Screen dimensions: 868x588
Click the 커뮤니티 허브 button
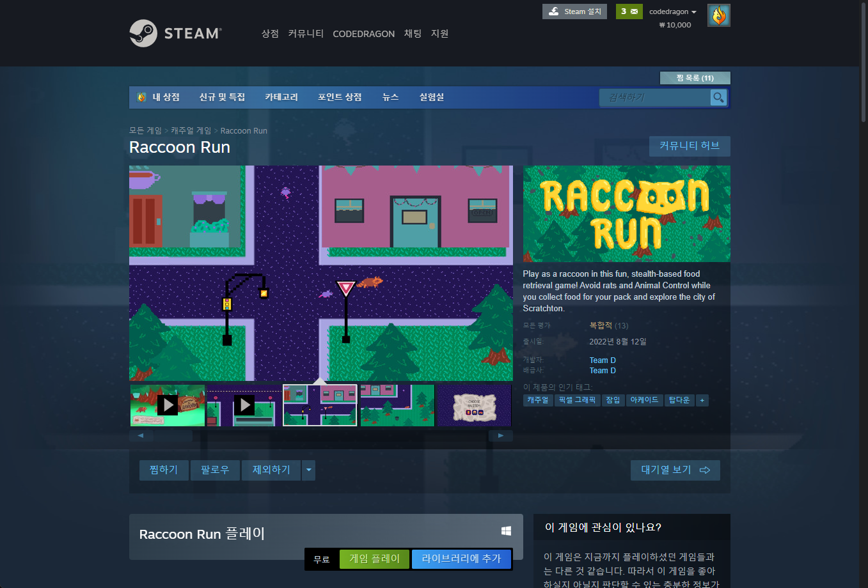tap(690, 146)
